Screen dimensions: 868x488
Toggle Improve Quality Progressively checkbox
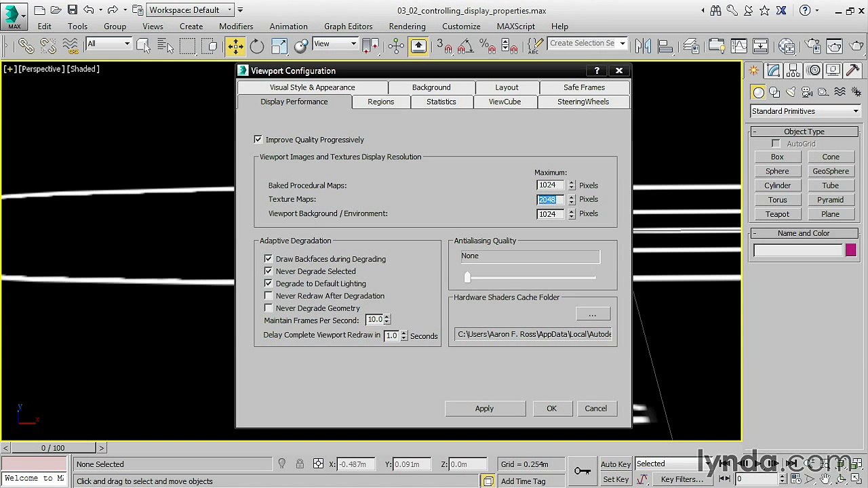[x=258, y=140]
